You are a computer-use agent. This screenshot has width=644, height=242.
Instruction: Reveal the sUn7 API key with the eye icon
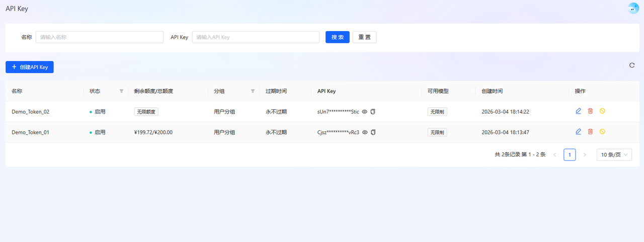tap(365, 112)
